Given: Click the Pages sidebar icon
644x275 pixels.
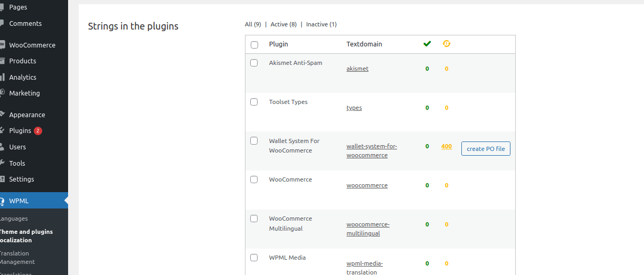Looking at the screenshot, I should (2, 7).
